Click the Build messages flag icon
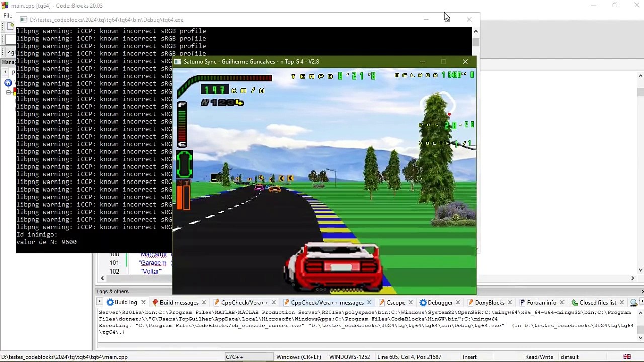Viewport: 644px width, 362px height. coord(155,302)
